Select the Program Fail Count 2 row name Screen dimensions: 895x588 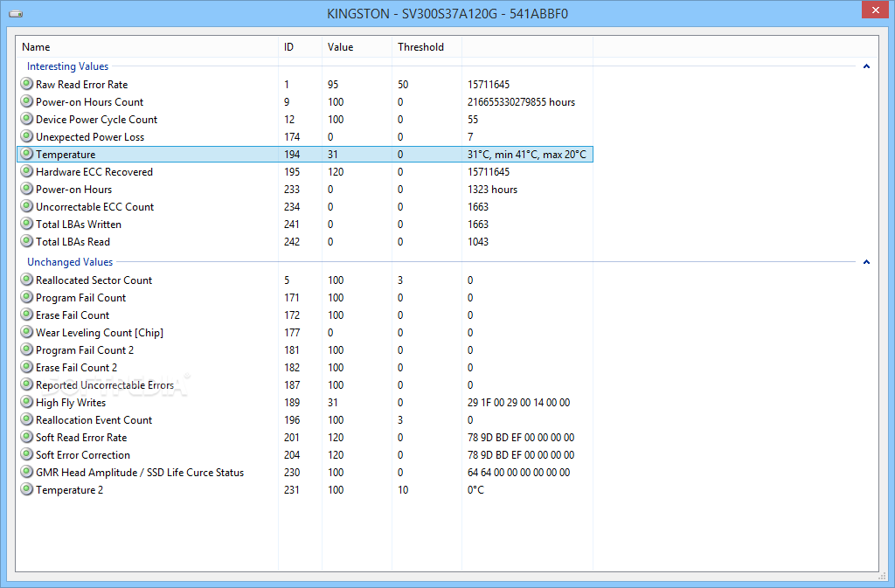pyautogui.click(x=85, y=350)
